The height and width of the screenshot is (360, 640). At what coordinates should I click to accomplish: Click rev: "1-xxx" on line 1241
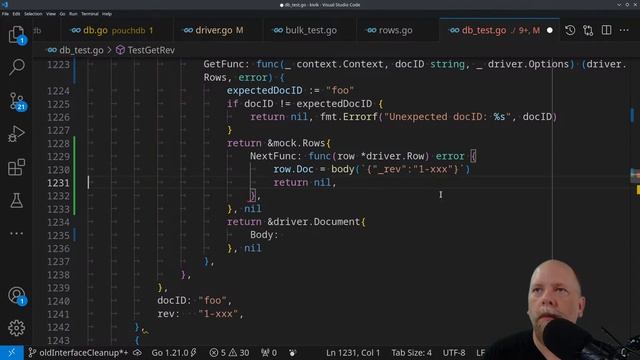tap(200, 314)
